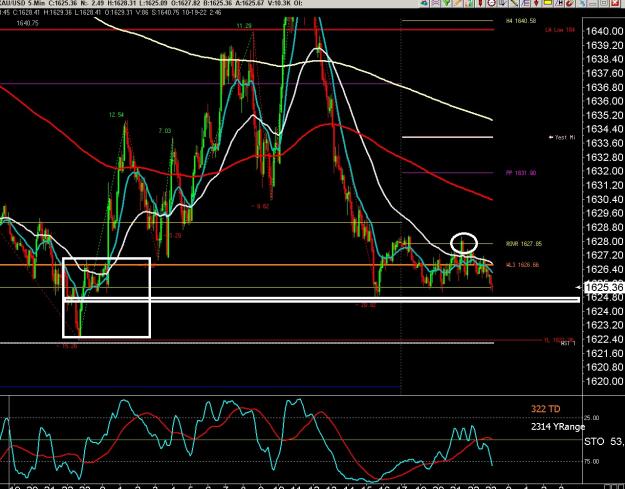Click the 1632.00 price axis label

tap(604, 171)
